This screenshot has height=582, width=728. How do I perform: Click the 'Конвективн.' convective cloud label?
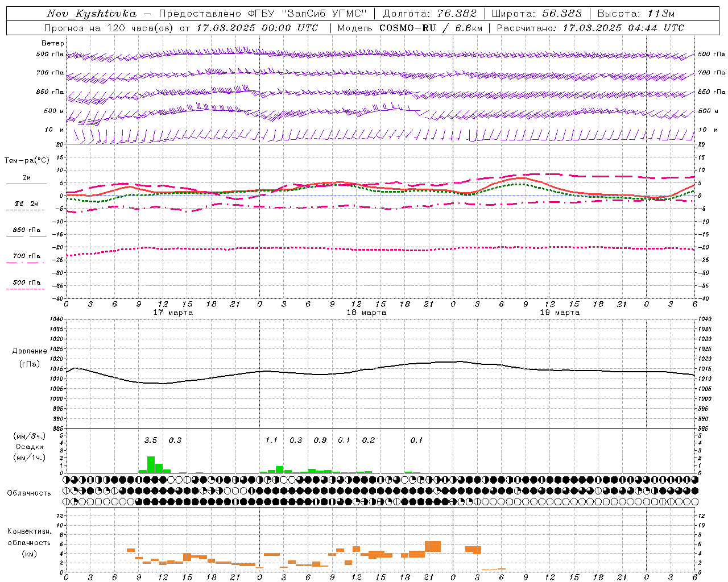point(29,531)
